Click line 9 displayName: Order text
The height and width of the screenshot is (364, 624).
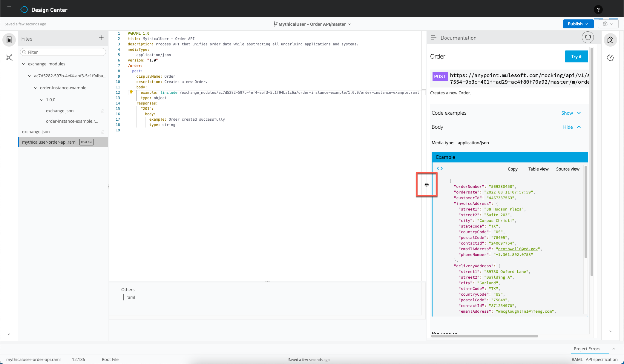pos(156,76)
